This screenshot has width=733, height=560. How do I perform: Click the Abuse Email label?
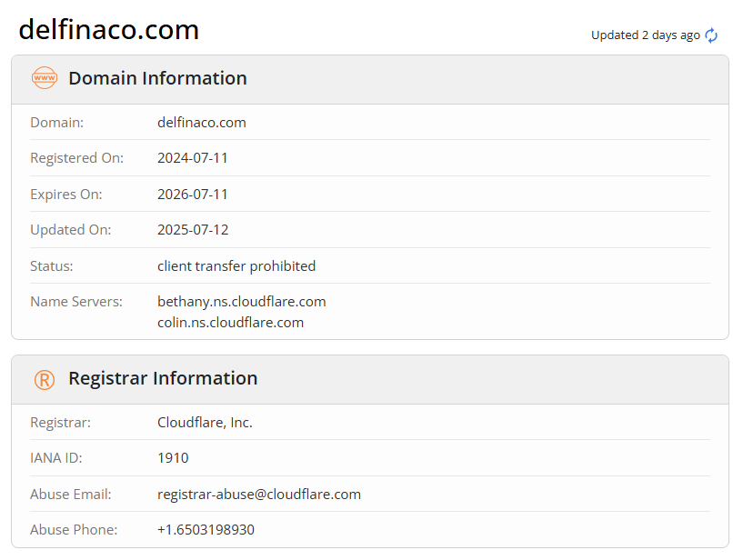coord(71,494)
